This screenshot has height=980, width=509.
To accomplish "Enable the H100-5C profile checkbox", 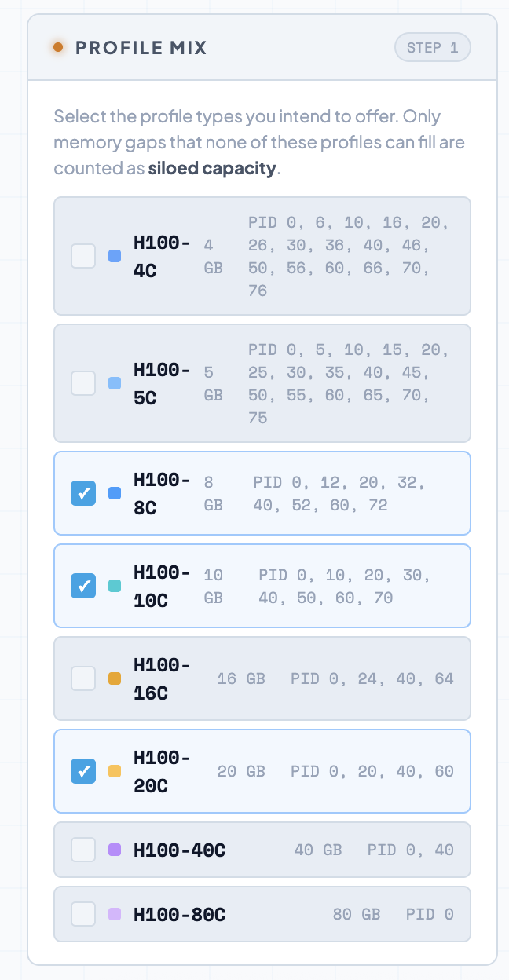I will [82, 383].
